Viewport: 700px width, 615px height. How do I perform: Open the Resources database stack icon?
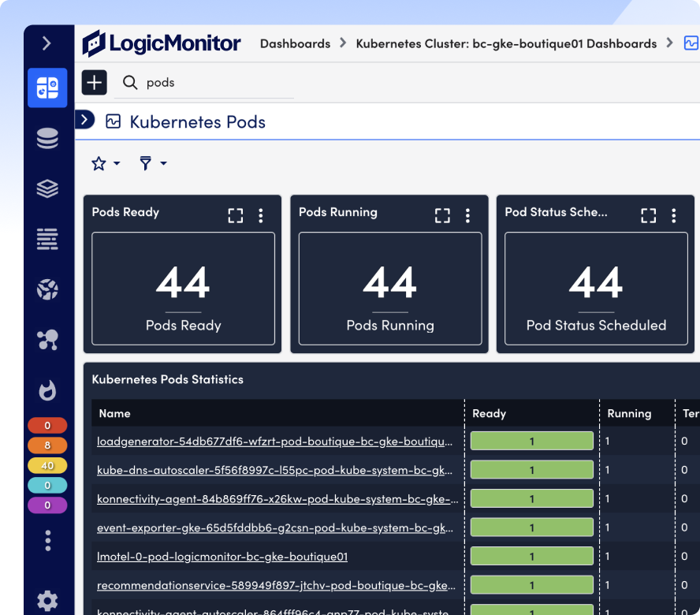(47, 138)
